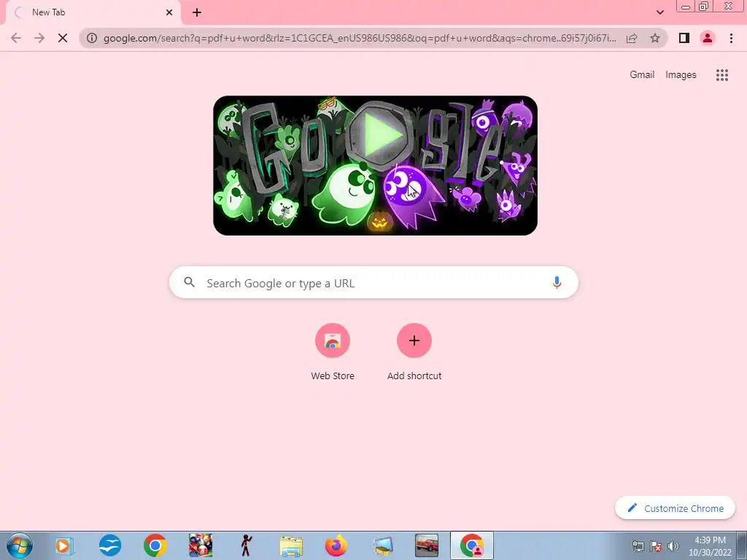
Task: Open Chrome side panel
Action: click(684, 38)
